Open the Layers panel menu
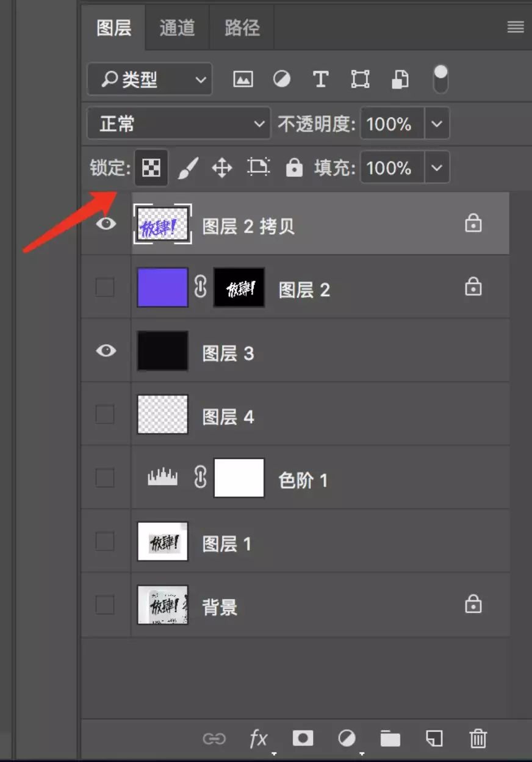Screen dimensions: 532x762 click(x=514, y=27)
